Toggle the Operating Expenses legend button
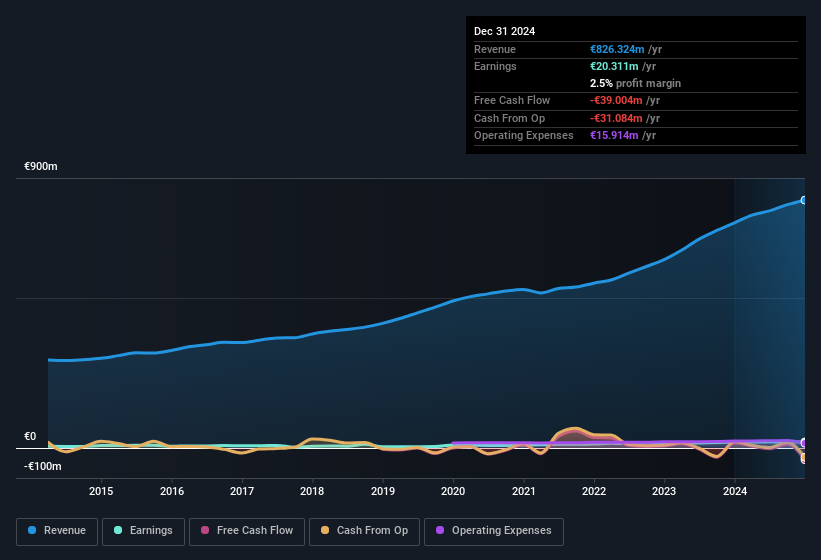Image resolution: width=821 pixels, height=560 pixels. point(493,531)
